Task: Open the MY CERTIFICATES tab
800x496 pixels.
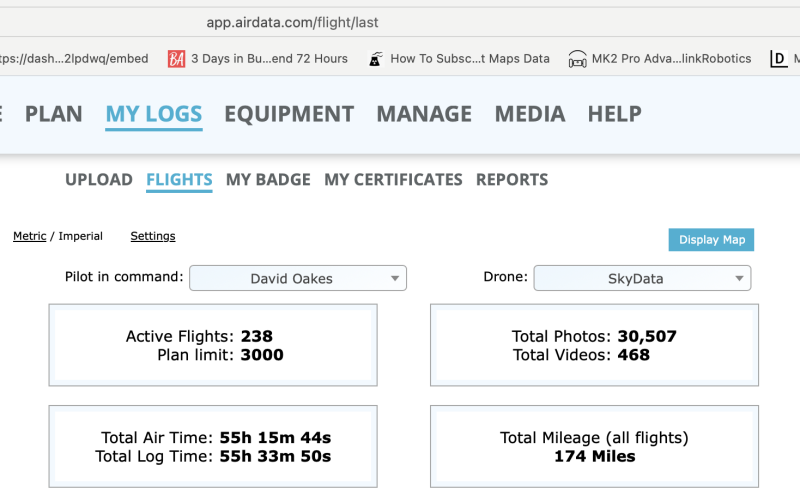Action: [393, 180]
